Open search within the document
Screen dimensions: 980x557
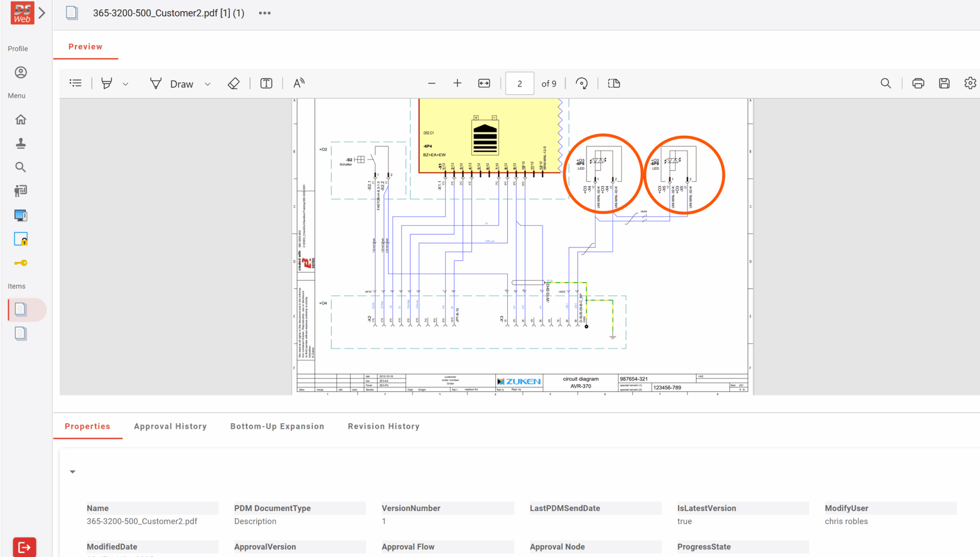(885, 83)
